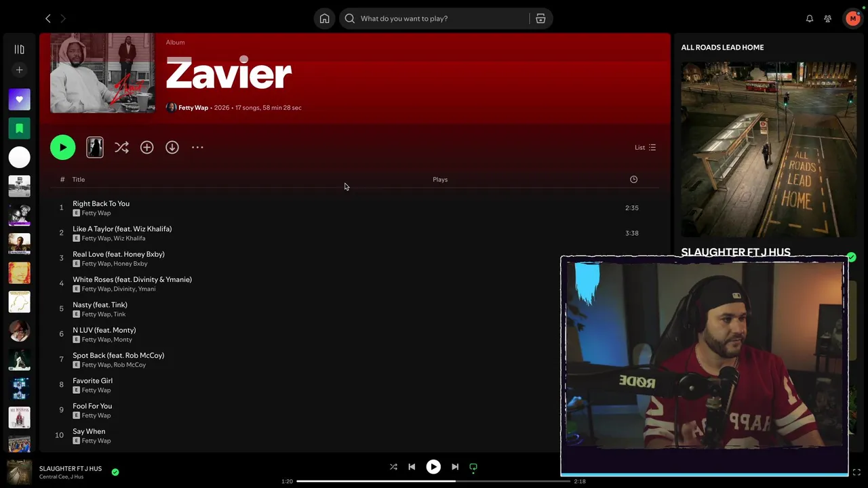The image size is (868, 488).
Task: Select the track White Roses
Action: tap(132, 279)
